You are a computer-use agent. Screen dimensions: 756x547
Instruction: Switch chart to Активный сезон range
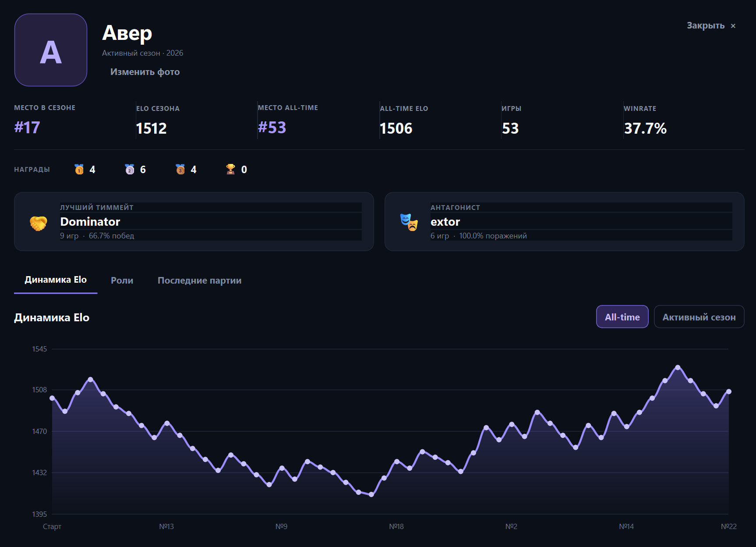[x=699, y=316]
